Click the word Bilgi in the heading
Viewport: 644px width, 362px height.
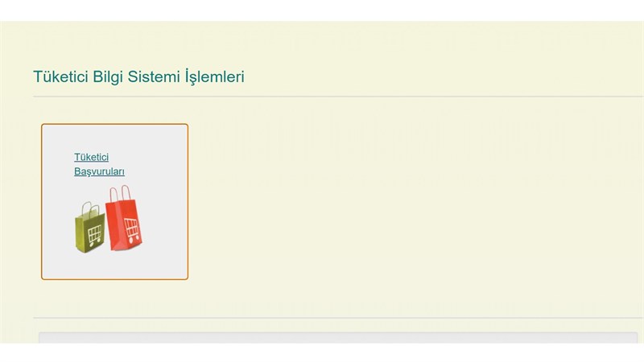click(108, 76)
